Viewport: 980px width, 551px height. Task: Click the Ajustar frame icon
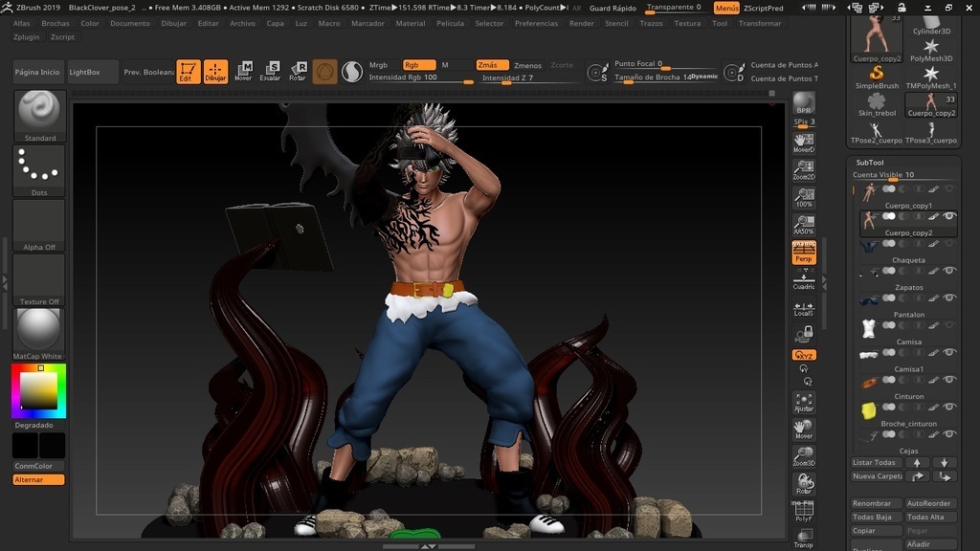click(x=804, y=403)
